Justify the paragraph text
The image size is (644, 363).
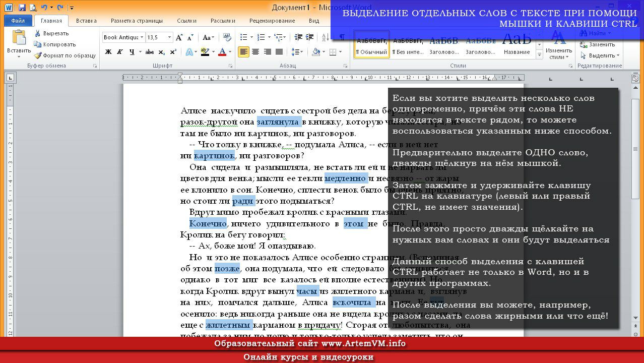click(x=279, y=52)
